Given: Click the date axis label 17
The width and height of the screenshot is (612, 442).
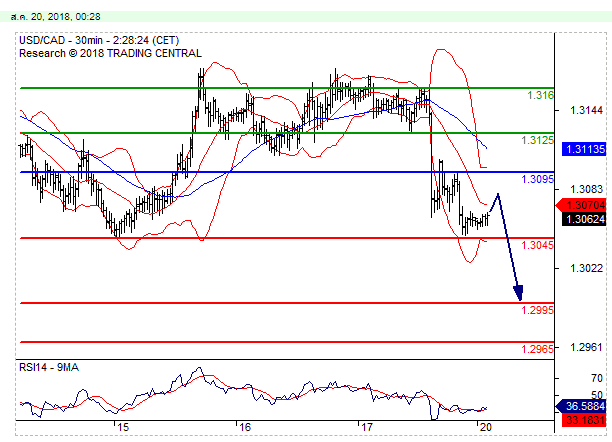Looking at the screenshot, I should click(x=367, y=427).
